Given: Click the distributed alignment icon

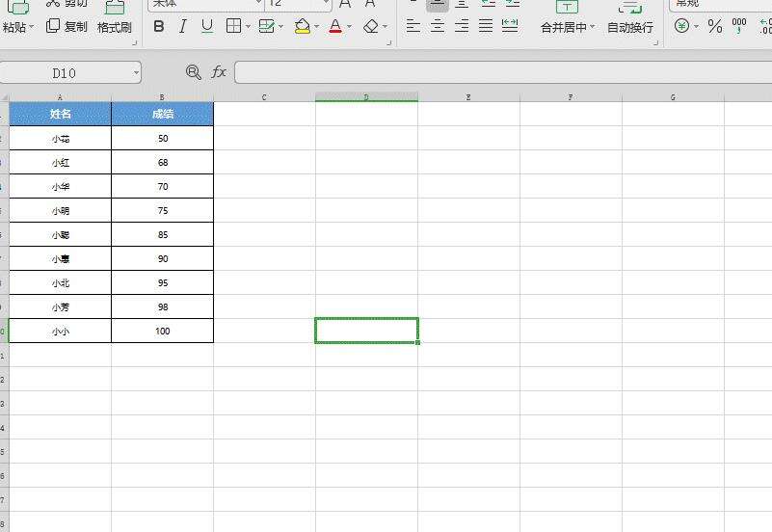Looking at the screenshot, I should pos(510,26).
